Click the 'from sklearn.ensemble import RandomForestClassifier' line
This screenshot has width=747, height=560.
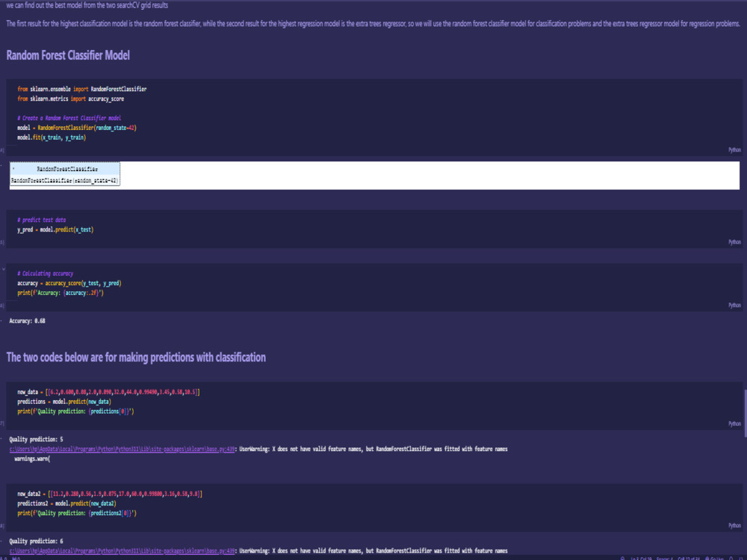(82, 89)
